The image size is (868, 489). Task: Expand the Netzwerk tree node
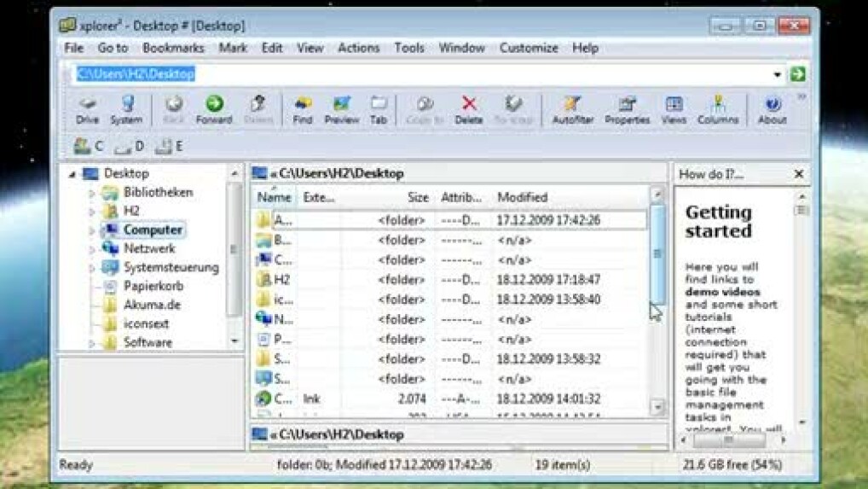[x=92, y=249]
